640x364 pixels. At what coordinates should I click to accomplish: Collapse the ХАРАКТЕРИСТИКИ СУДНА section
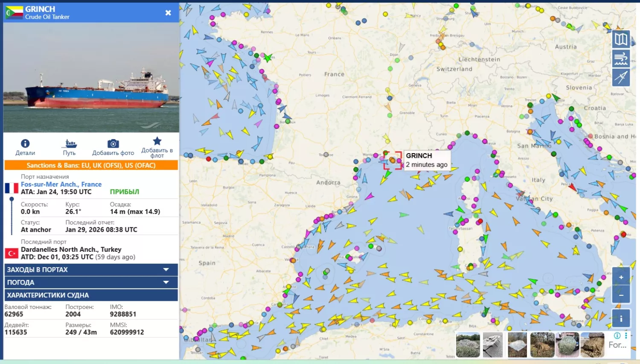click(x=91, y=295)
